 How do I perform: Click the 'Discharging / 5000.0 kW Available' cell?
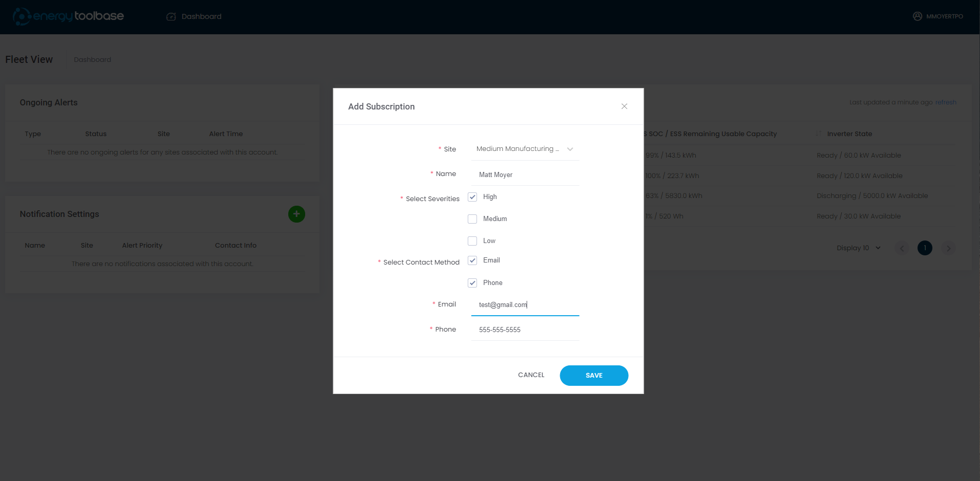pos(872,196)
